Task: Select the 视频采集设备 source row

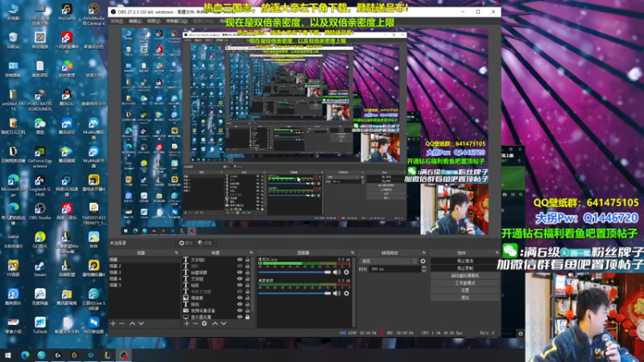Action: (x=217, y=311)
